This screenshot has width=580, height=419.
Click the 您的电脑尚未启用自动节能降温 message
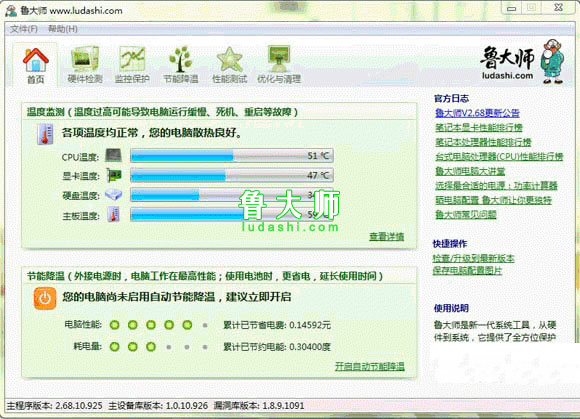(x=177, y=297)
